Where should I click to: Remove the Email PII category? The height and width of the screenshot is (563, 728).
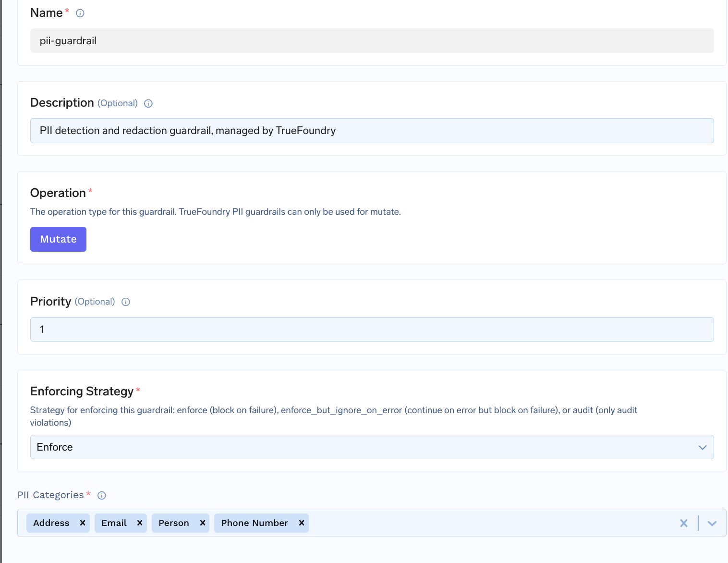[139, 523]
